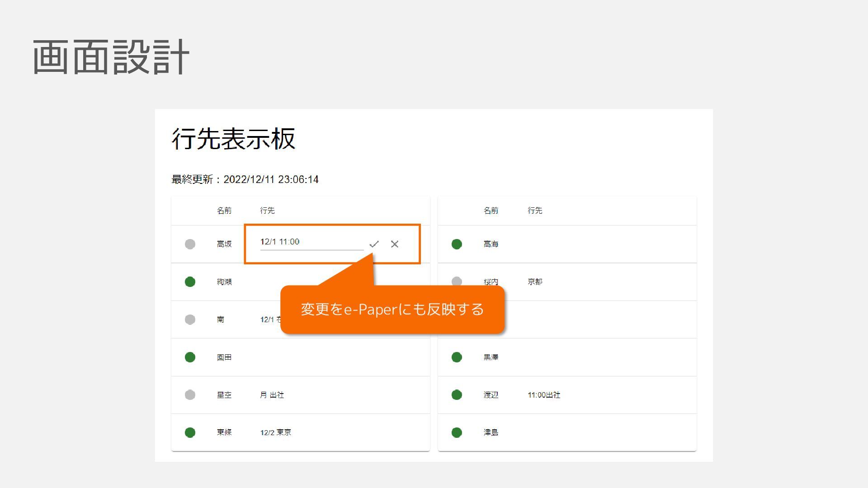Click 星空's destination 月 出社

(272, 395)
